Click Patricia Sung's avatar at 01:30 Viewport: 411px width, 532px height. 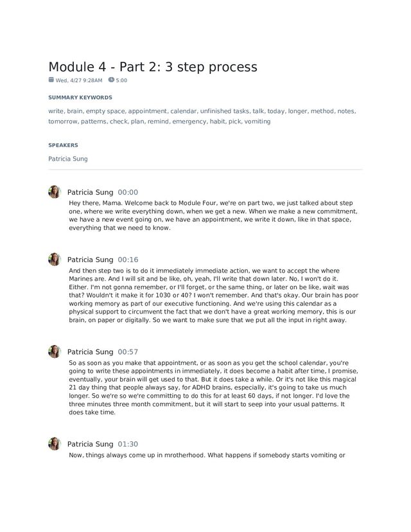click(54, 444)
